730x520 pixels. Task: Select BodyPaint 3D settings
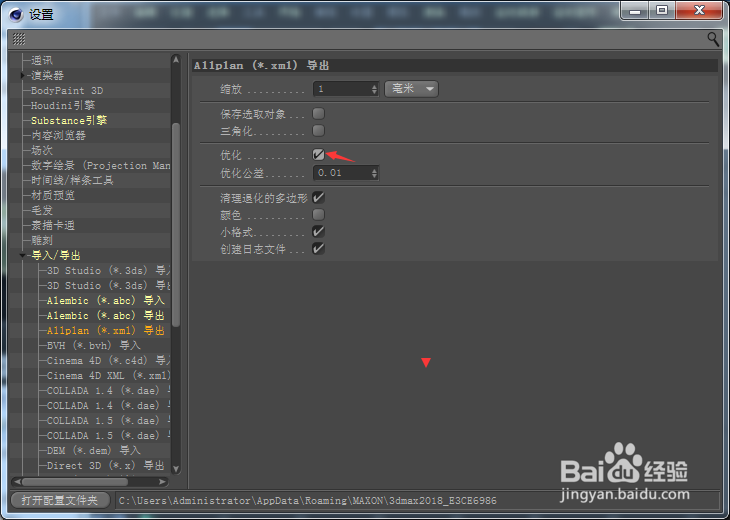pos(67,90)
